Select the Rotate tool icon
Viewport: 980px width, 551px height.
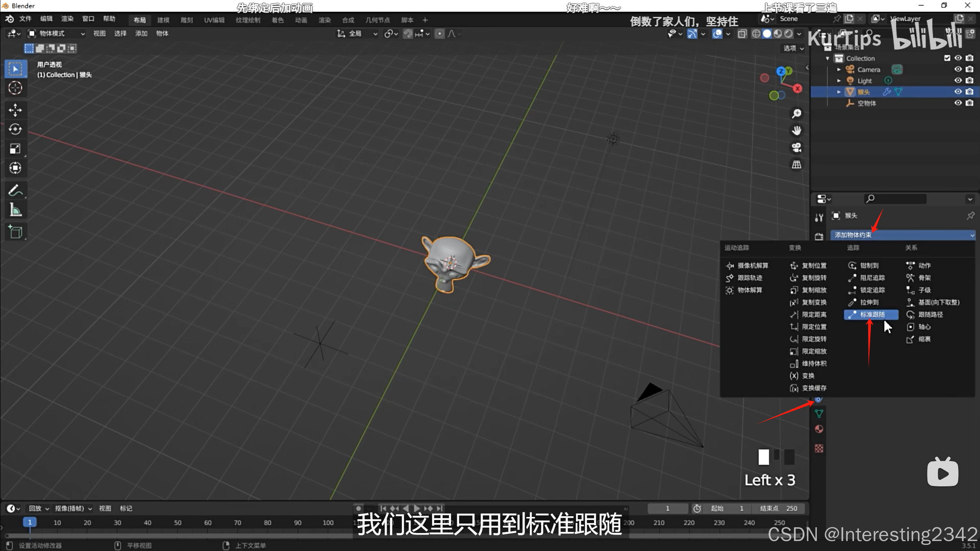(15, 129)
